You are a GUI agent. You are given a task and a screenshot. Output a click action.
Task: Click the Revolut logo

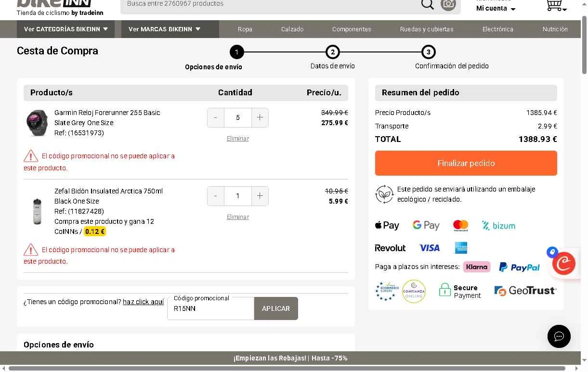[x=391, y=248]
